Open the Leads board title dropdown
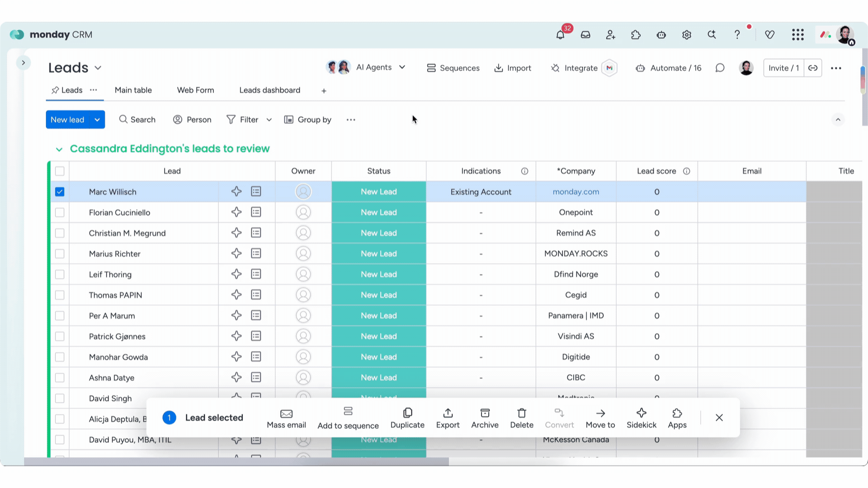The height and width of the screenshot is (488, 868). 98,68
